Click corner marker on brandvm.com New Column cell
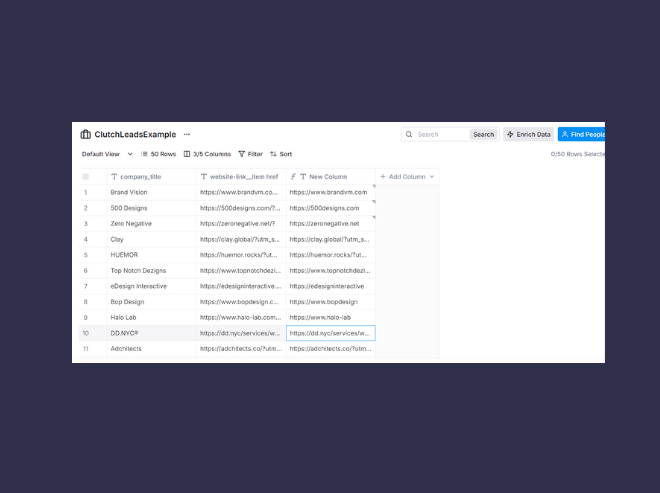660x493 pixels. 374,186
